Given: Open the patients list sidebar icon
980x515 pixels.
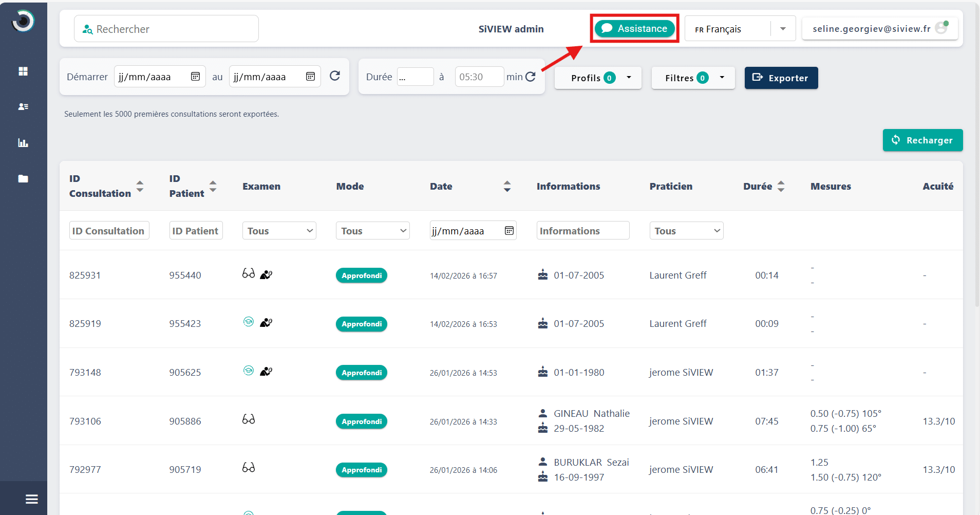Looking at the screenshot, I should click(x=23, y=107).
